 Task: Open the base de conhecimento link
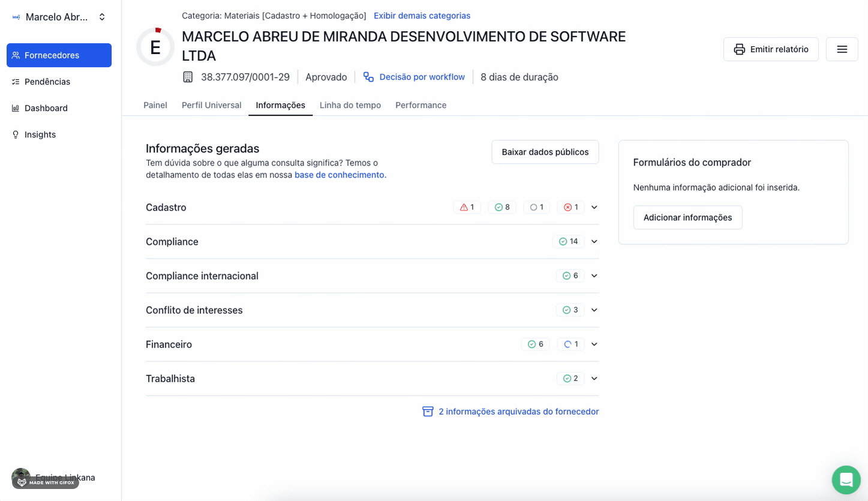pyautogui.click(x=340, y=175)
